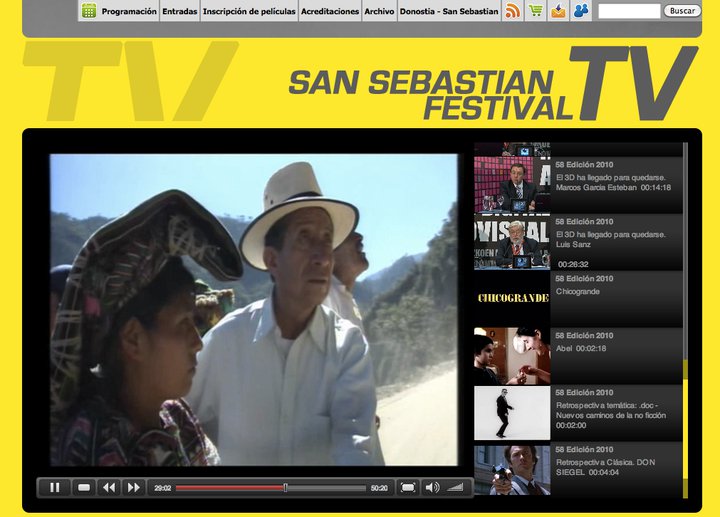720x517 pixels.
Task: Open the green calendar icon
Action: tap(89, 11)
